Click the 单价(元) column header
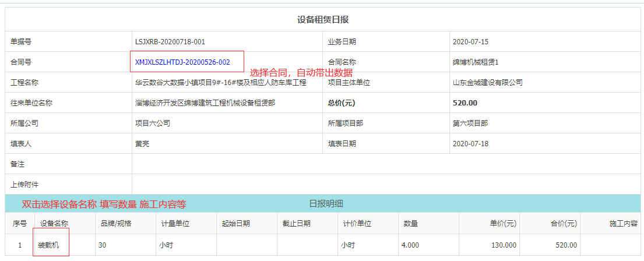Viewport: 644px width, 261px height. click(502, 224)
